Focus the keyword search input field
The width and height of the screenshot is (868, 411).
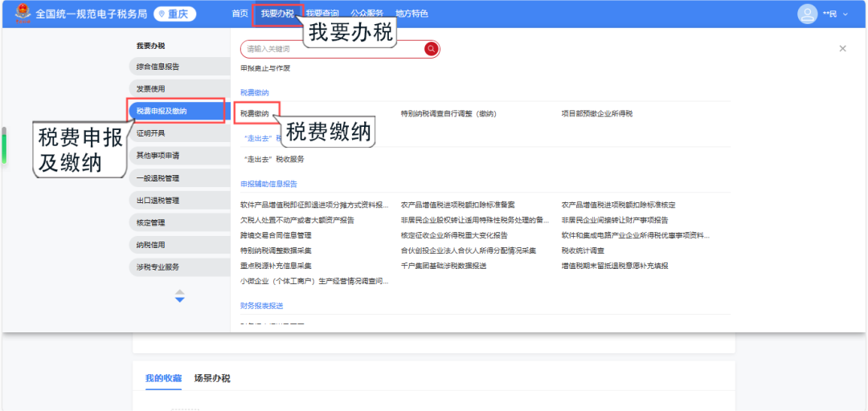tap(334, 49)
